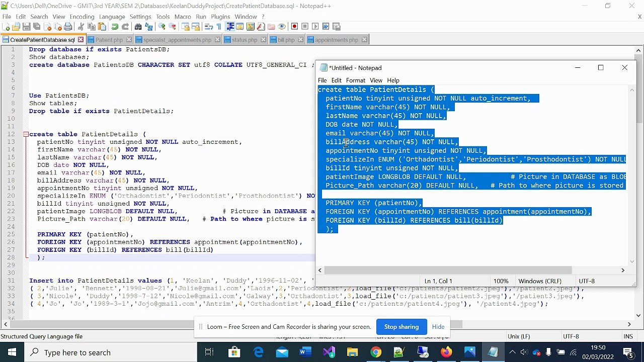Click the Paste clipboard icon
The height and width of the screenshot is (362, 644).
tap(102, 27)
